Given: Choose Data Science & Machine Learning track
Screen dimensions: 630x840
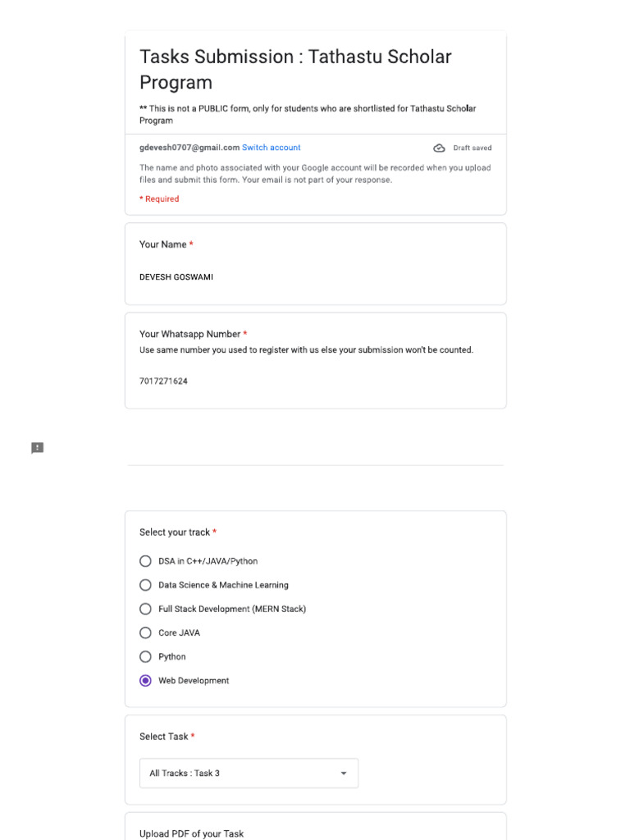Looking at the screenshot, I should pyautogui.click(x=145, y=585).
